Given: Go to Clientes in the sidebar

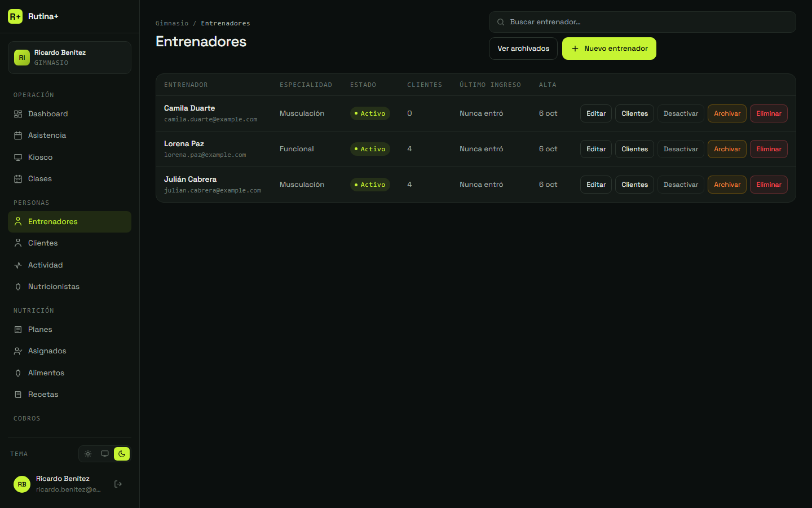Looking at the screenshot, I should pyautogui.click(x=69, y=243).
